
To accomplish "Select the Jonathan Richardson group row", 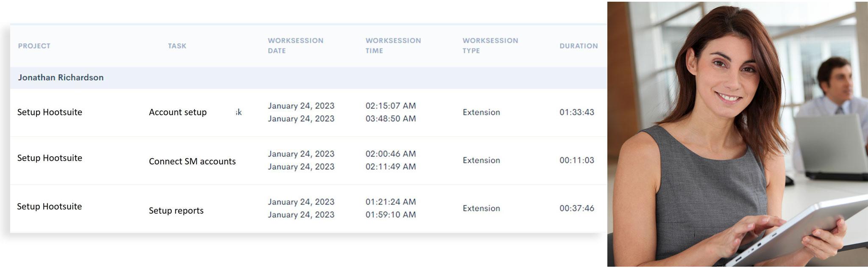I will pyautogui.click(x=61, y=77).
